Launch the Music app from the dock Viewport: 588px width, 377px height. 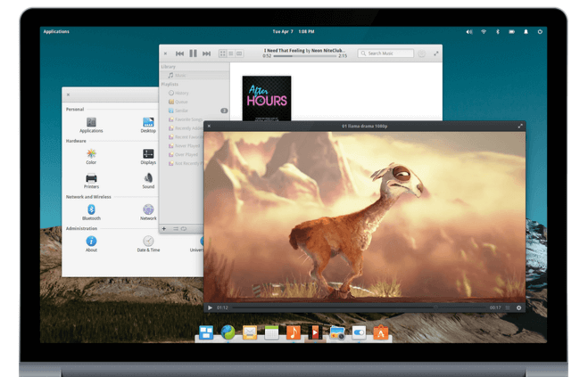(x=293, y=332)
